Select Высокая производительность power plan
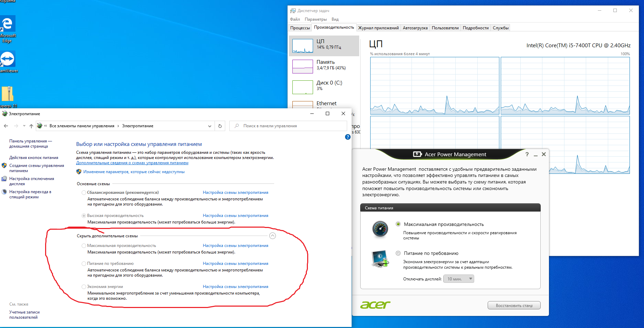 84,216
